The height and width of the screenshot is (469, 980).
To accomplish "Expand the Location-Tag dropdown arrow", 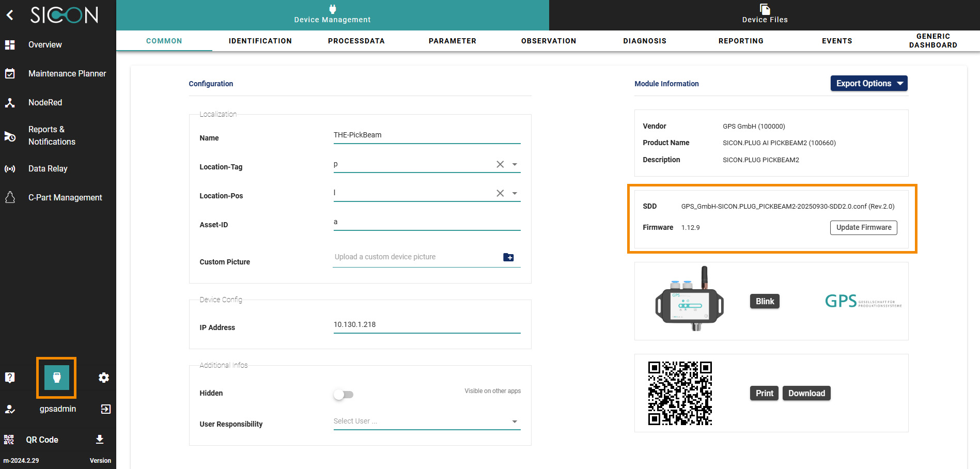I will [x=515, y=164].
